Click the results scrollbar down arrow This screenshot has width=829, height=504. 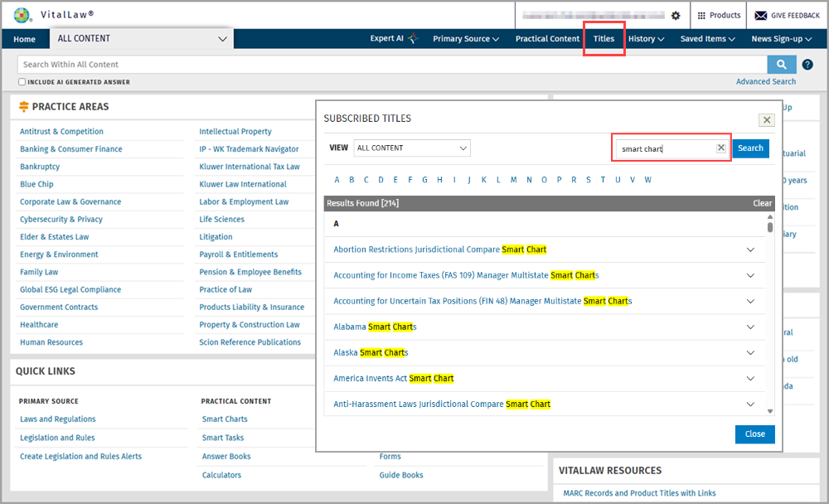click(x=770, y=411)
